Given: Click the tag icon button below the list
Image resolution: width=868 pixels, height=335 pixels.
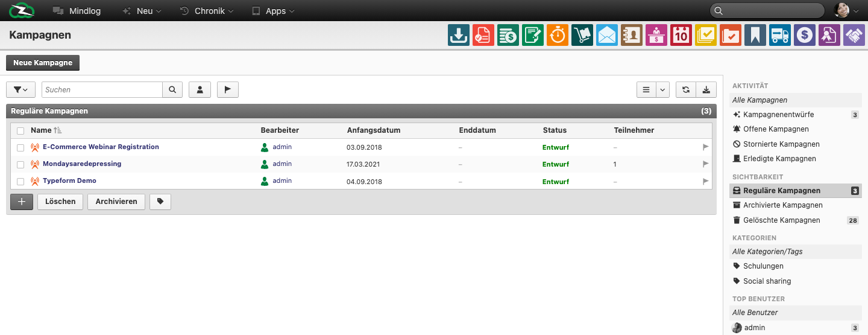Looking at the screenshot, I should pyautogui.click(x=160, y=202).
